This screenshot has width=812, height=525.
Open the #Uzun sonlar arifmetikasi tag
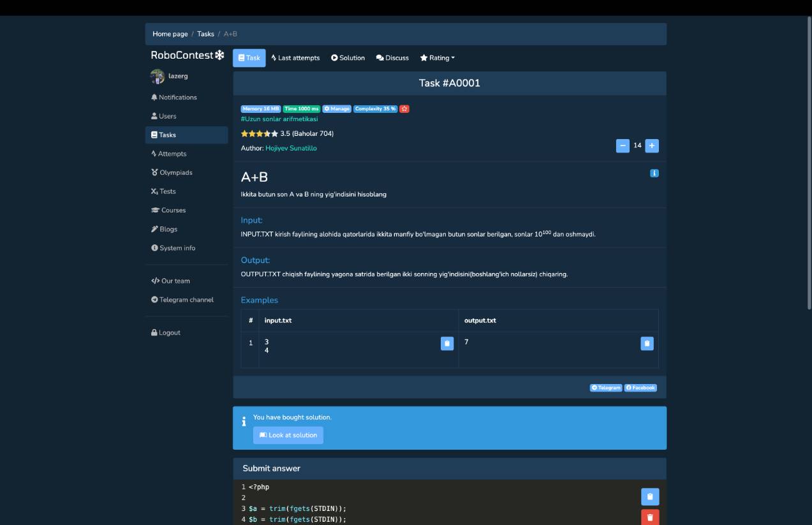click(279, 119)
